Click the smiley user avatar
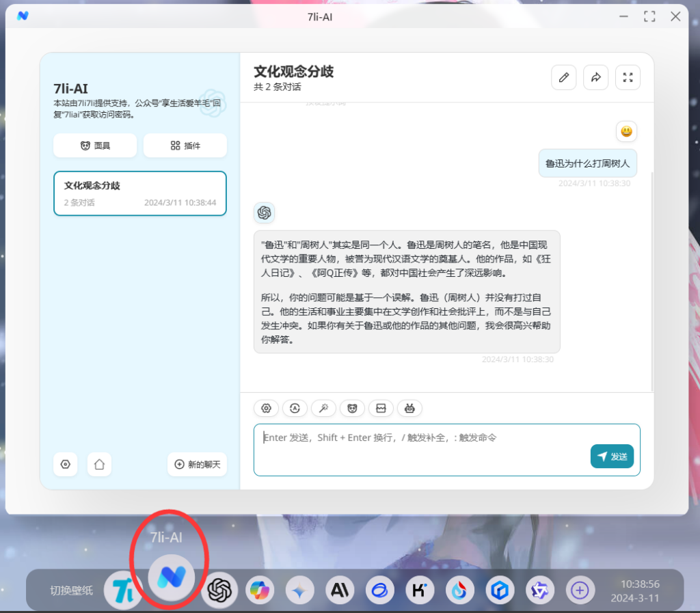Viewport: 700px width, 613px height. [626, 132]
